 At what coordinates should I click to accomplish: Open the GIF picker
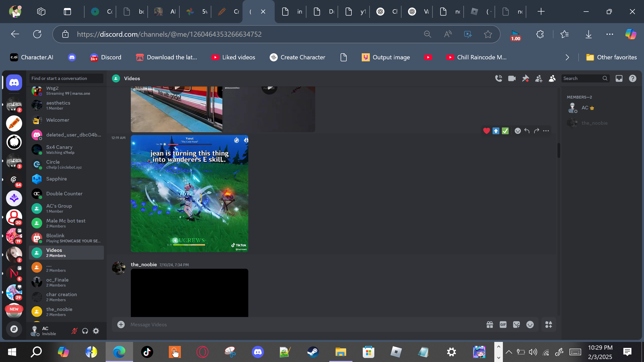503,325
